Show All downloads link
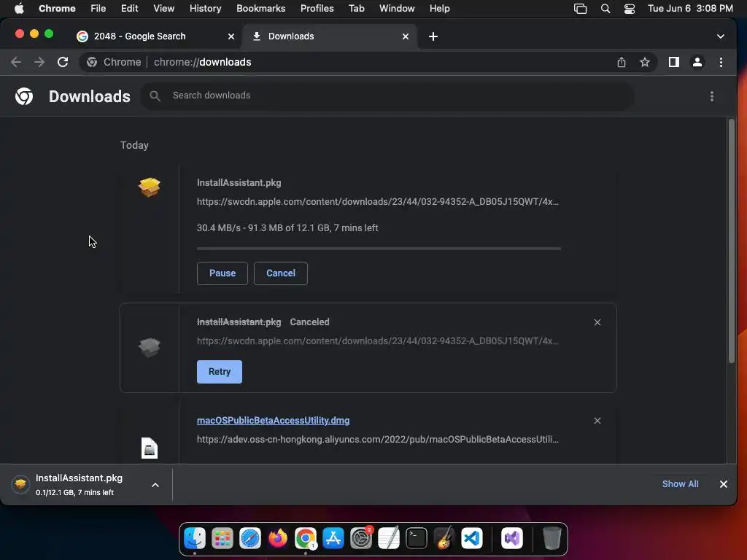The image size is (747, 560). [680, 484]
